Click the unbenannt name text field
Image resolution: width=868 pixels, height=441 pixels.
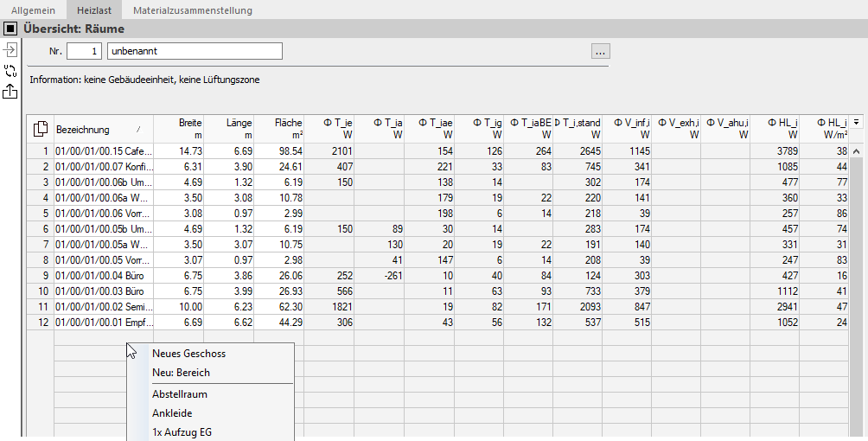click(x=195, y=51)
